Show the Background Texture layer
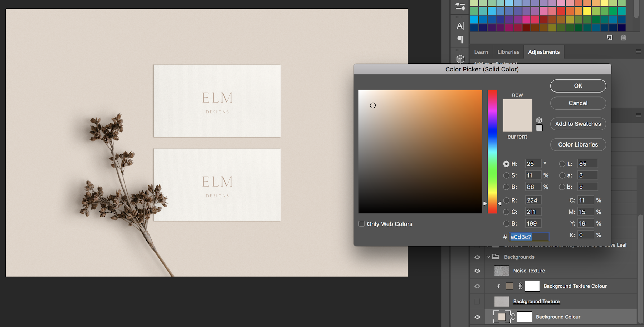This screenshot has width=644, height=327. pos(477,302)
